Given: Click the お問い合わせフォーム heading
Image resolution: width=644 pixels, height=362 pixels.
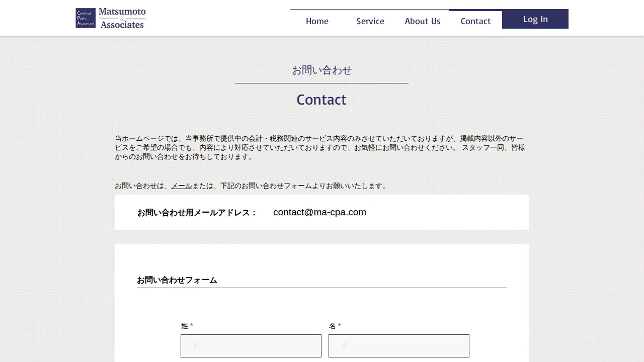Looking at the screenshot, I should pos(177,280).
